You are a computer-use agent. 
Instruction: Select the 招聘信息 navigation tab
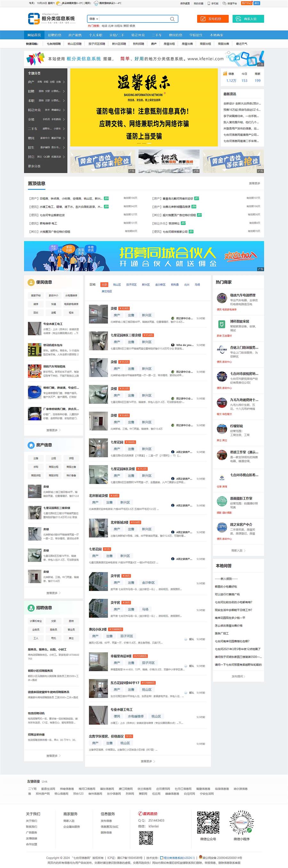click(x=55, y=35)
